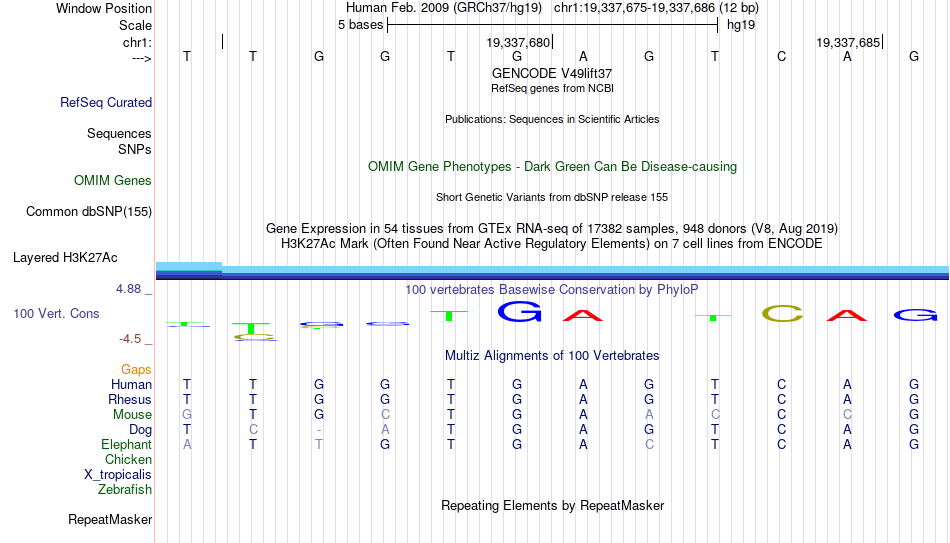Click the Gaps row label
The image size is (950, 543).
[x=136, y=370]
